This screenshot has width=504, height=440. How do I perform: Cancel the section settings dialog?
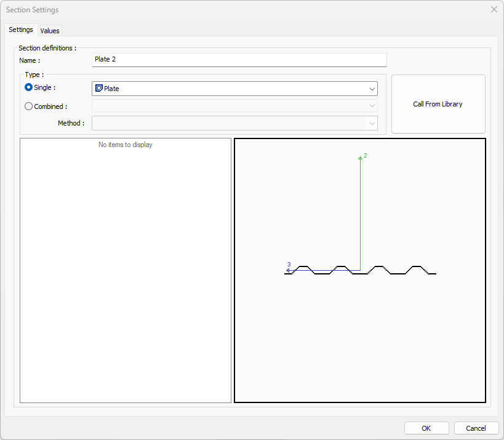pos(476,428)
